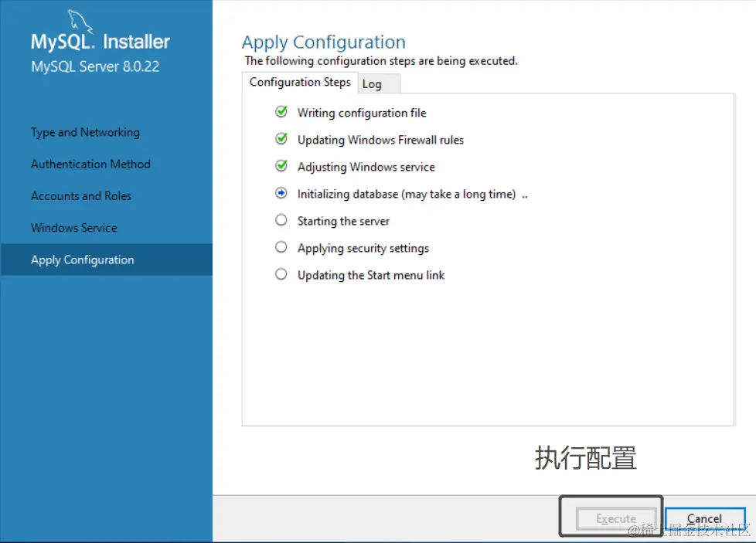Select the Configuration Steps tab
This screenshot has height=543, width=756.
[300, 83]
